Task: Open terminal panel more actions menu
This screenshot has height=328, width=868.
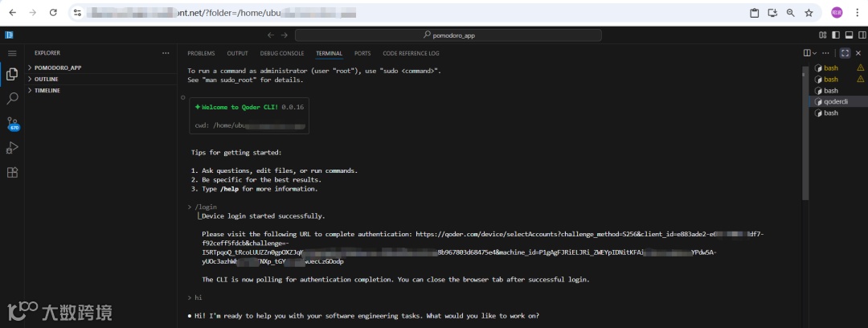Action: tap(826, 53)
